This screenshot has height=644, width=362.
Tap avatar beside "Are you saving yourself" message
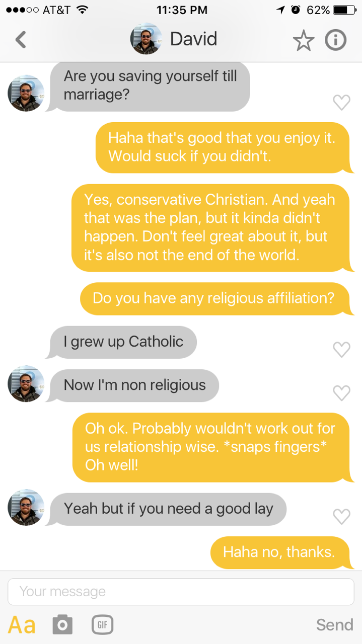[x=26, y=94]
